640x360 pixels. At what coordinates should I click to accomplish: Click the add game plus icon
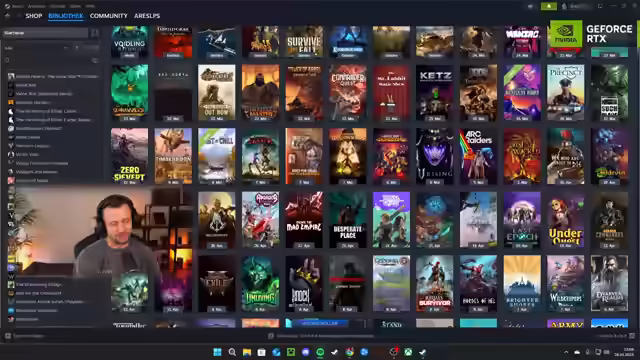[8, 336]
